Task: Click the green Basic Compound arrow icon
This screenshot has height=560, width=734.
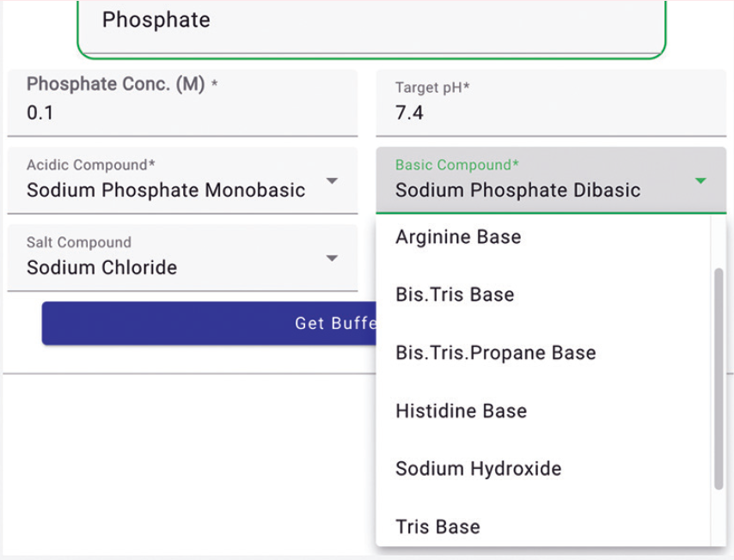Action: click(700, 181)
